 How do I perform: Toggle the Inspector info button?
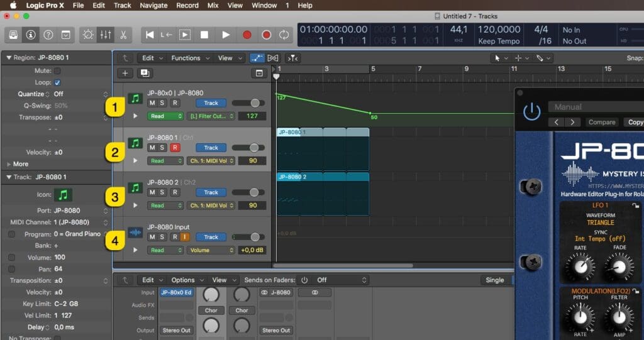click(31, 35)
